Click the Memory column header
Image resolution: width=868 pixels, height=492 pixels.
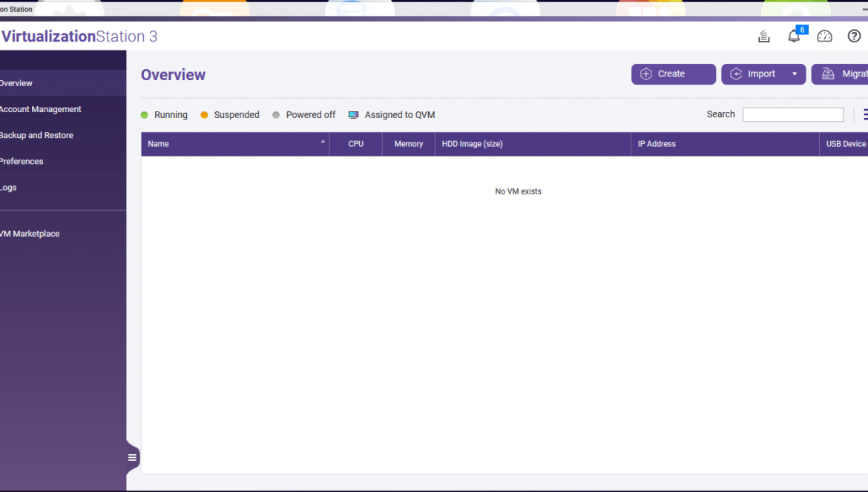click(409, 144)
